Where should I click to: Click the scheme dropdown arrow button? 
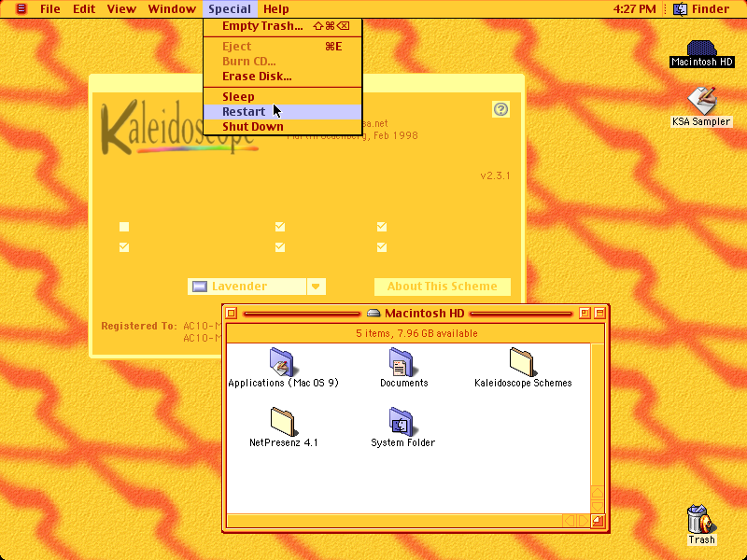point(316,287)
